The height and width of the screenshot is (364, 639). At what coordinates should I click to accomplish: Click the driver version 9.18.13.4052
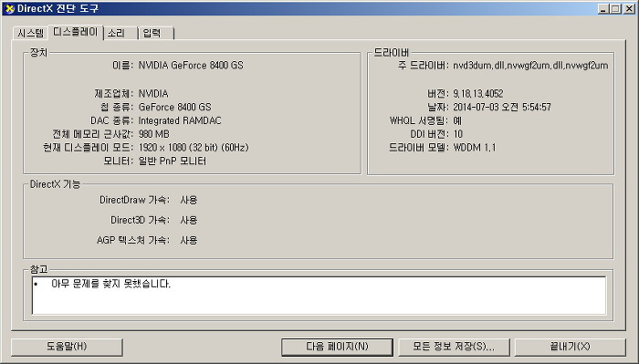coord(478,94)
